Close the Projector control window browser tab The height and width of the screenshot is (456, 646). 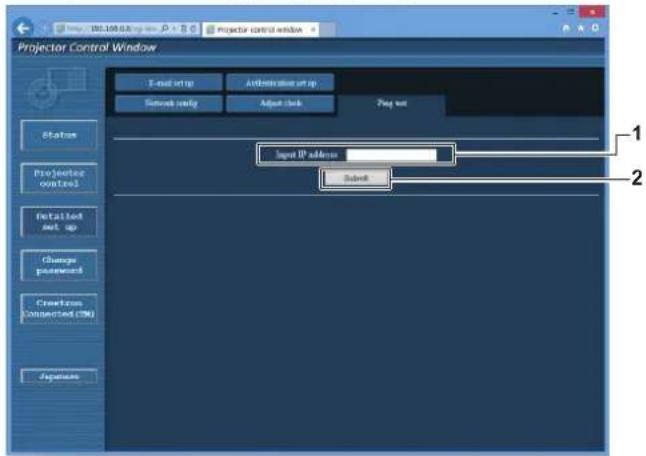tap(313, 29)
